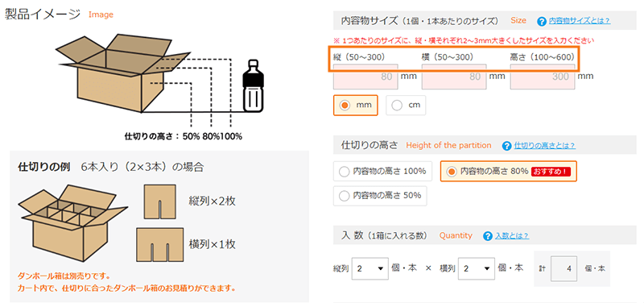644x303 pixels.
Task: Click the 縦列×2枚 partition piece image
Action: point(159,201)
